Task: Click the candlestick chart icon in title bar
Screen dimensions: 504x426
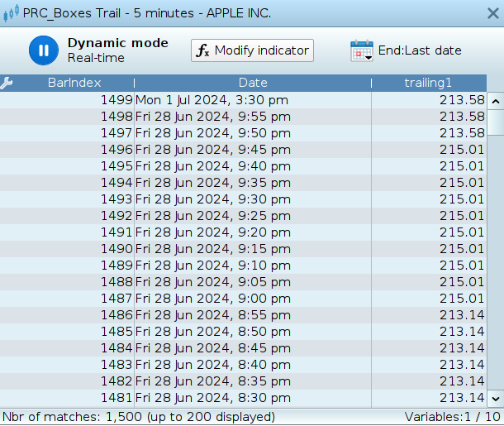Action: pos(11,13)
